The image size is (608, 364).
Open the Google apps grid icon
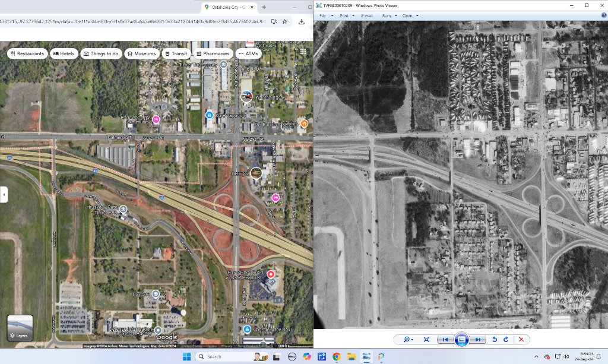click(x=303, y=52)
